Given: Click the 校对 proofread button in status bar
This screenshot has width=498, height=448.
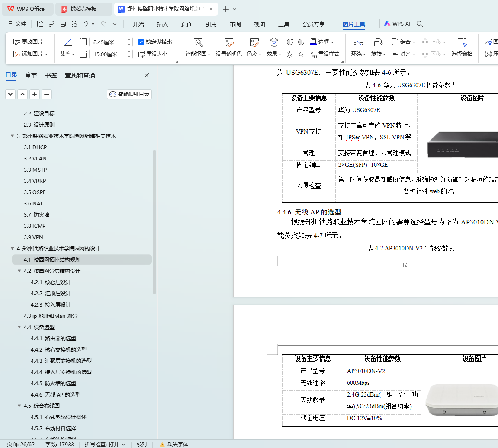Looking at the screenshot, I should point(142,444).
